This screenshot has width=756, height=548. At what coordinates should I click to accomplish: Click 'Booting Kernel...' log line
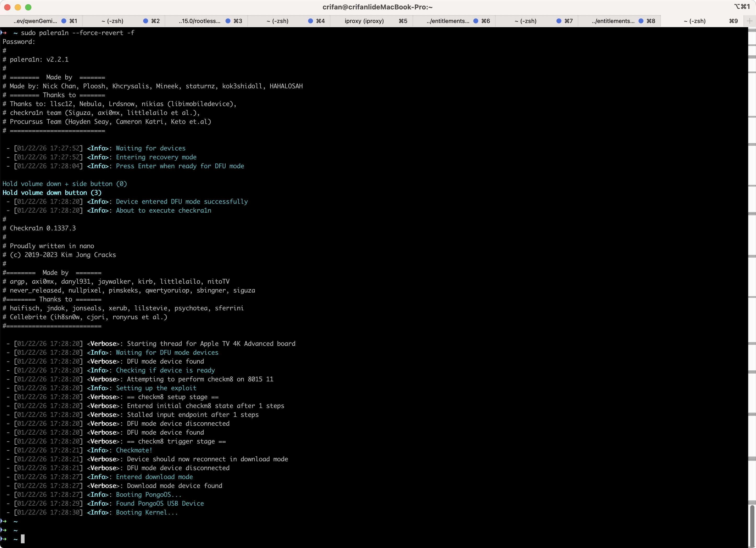point(147,512)
